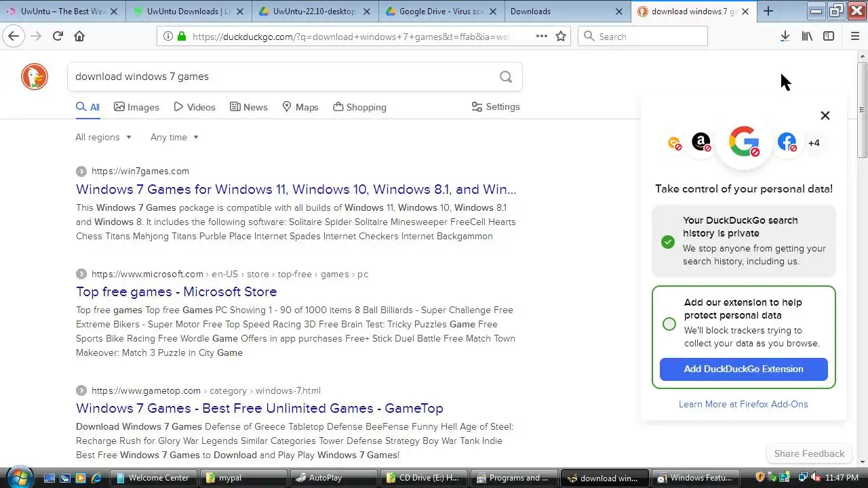Click the green site security padlock
Viewport: 868px width, 488px height.
[181, 37]
